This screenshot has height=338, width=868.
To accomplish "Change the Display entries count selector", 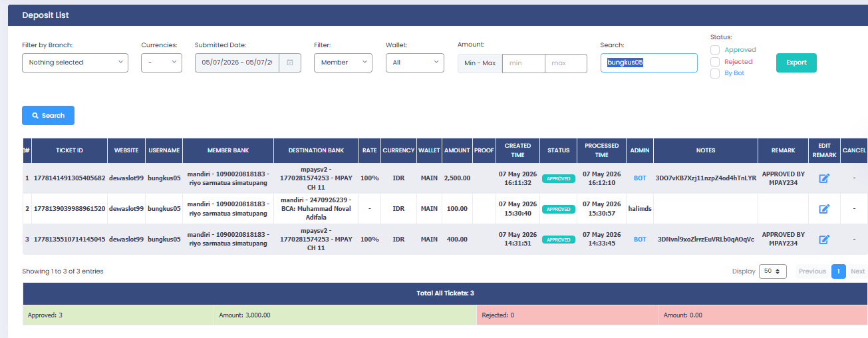I will 773,271.
